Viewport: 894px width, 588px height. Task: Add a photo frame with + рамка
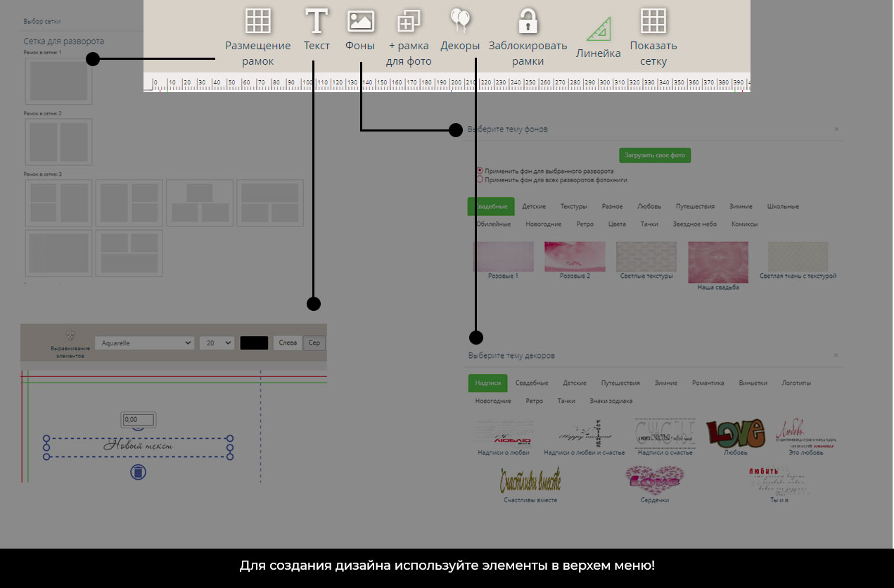pos(409,21)
